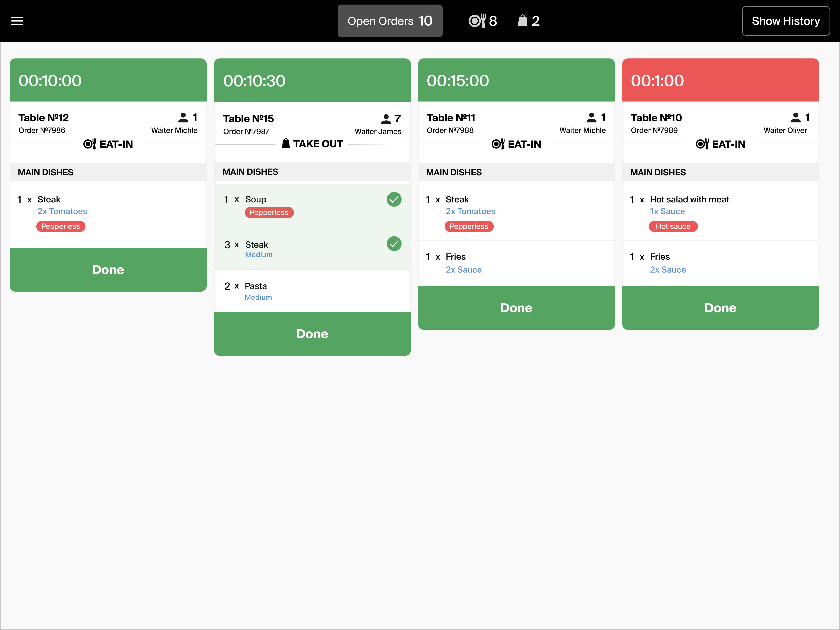Image resolution: width=840 pixels, height=630 pixels.
Task: Filter by eat-in orders icon in header
Action: [477, 21]
